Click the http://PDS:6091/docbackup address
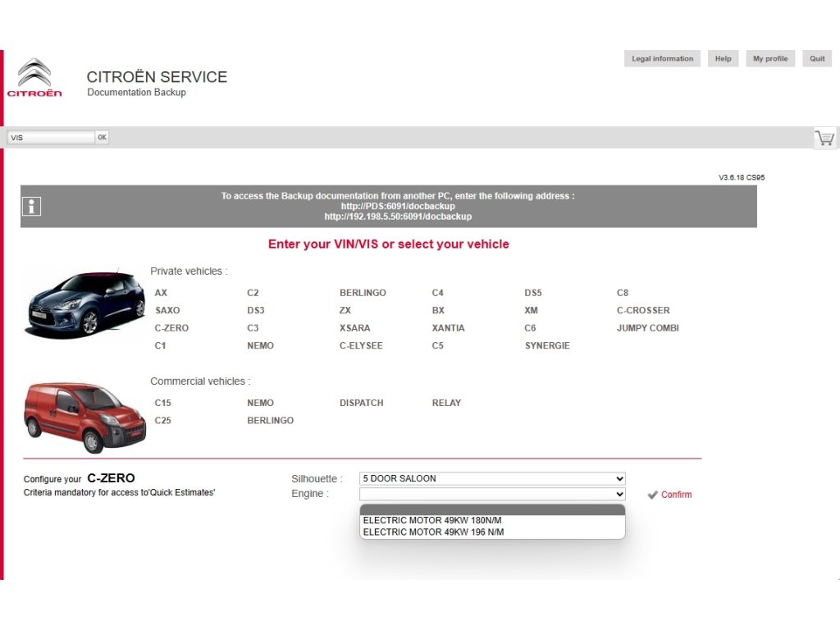840x630 pixels. (398, 206)
